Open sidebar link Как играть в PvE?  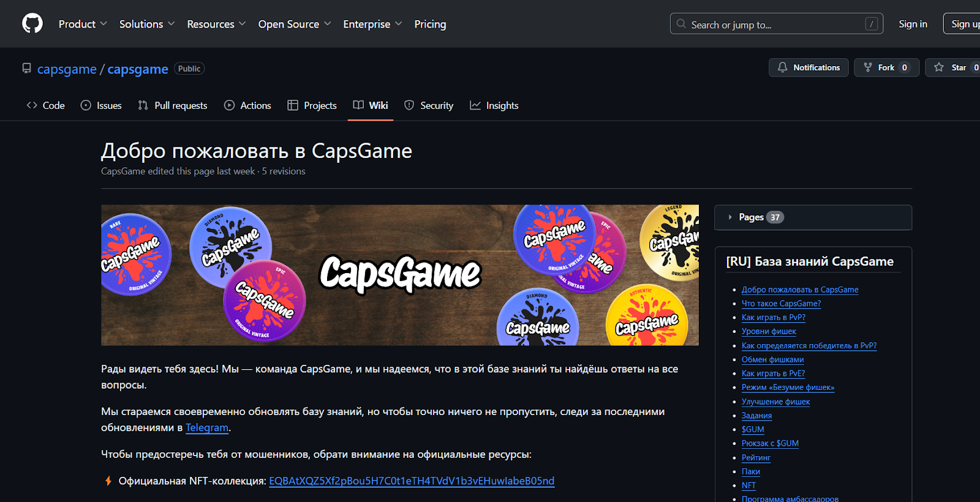(773, 373)
